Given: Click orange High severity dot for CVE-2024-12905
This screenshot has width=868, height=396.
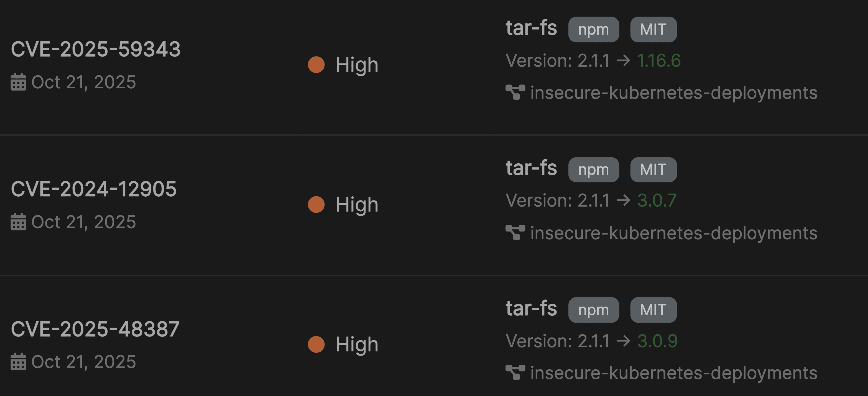Looking at the screenshot, I should [316, 205].
